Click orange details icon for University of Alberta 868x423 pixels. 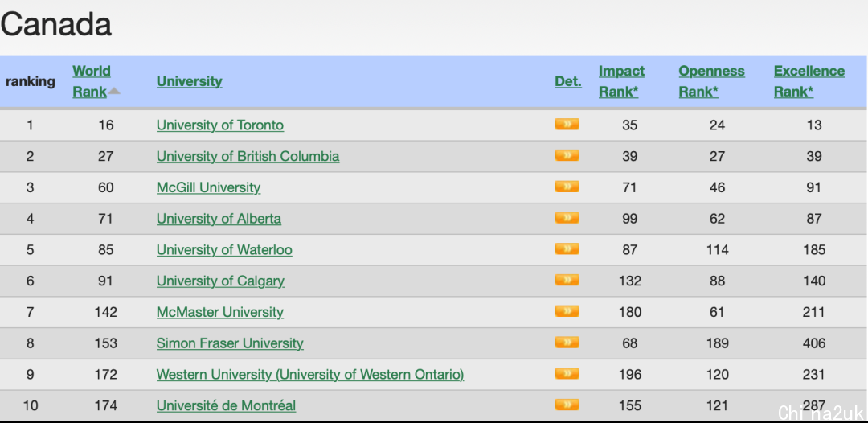(x=567, y=218)
